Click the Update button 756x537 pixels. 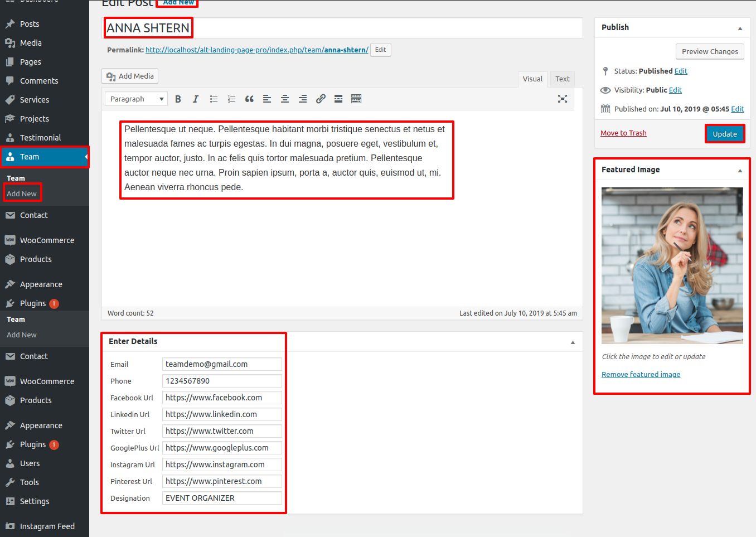[724, 134]
